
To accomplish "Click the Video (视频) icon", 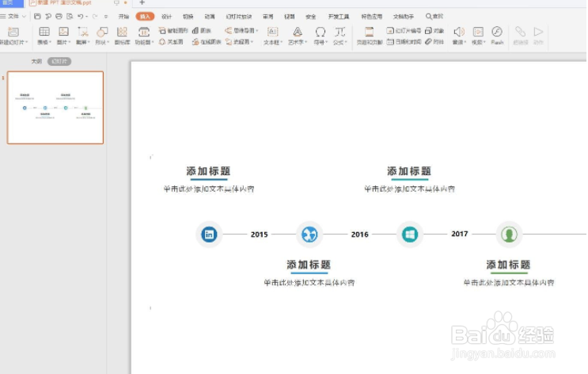I will pyautogui.click(x=478, y=32).
